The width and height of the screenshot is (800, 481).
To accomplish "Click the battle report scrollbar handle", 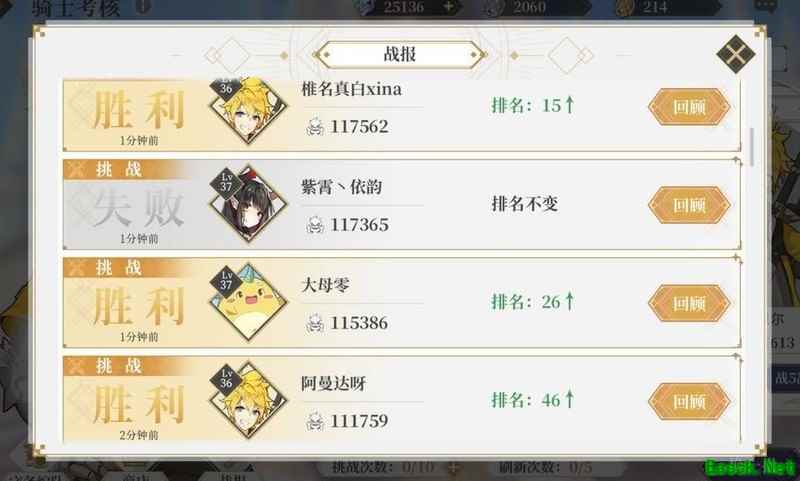I will click(x=751, y=147).
